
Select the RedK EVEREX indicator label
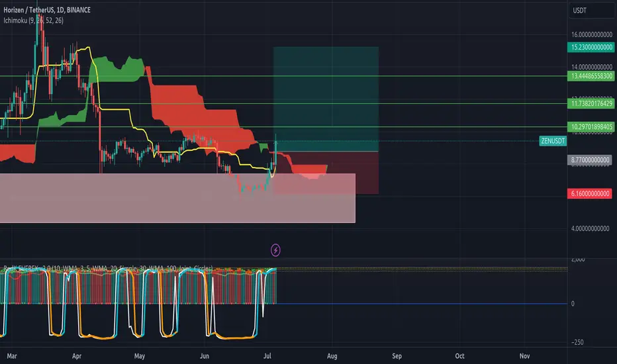coord(108,269)
